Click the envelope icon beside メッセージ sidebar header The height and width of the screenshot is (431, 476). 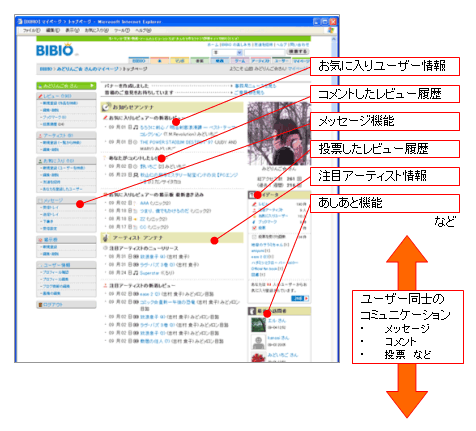click(x=40, y=200)
